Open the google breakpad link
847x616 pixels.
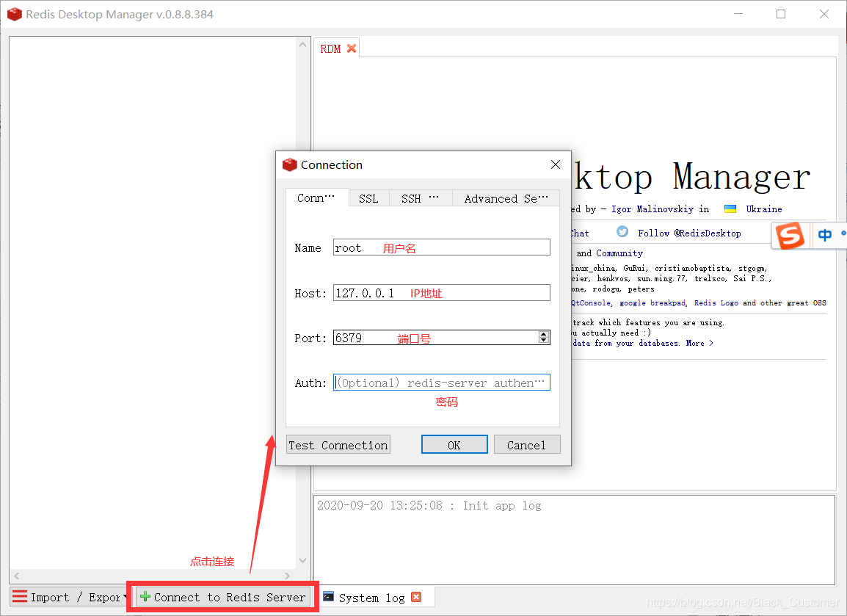coord(652,303)
